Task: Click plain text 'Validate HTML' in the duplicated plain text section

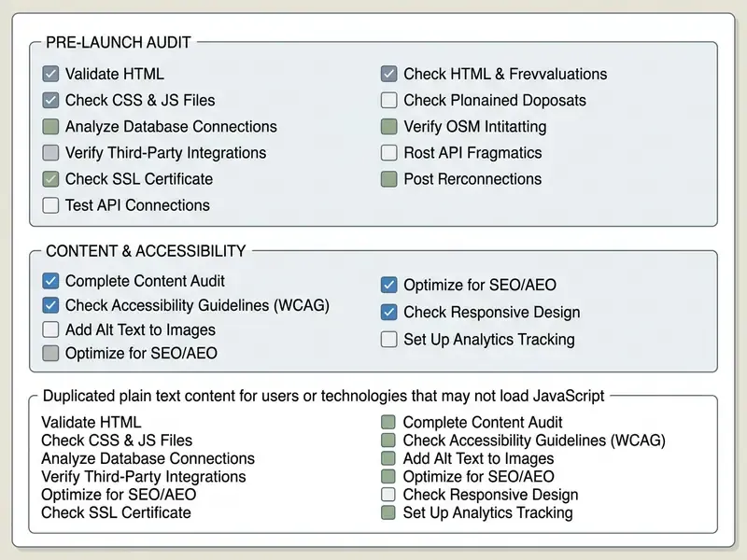Action: pos(91,422)
